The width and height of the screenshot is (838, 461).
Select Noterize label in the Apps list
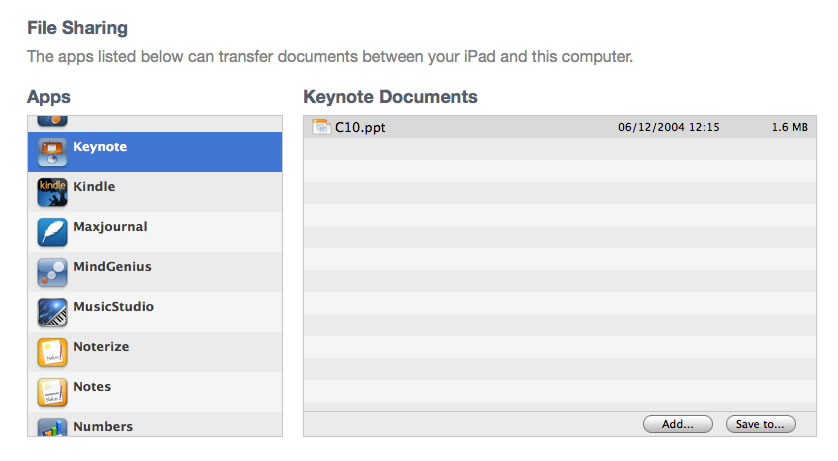coord(101,347)
